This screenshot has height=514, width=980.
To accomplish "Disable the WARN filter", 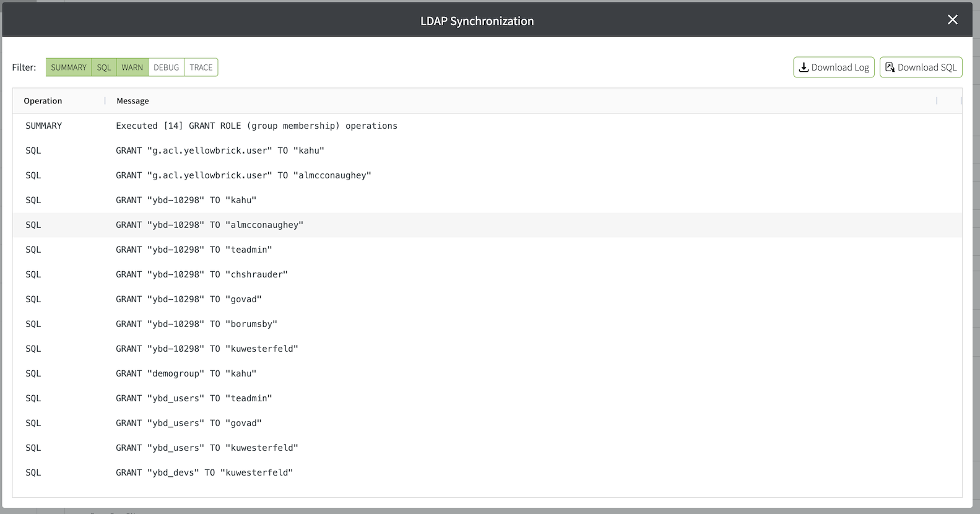I will (x=132, y=68).
